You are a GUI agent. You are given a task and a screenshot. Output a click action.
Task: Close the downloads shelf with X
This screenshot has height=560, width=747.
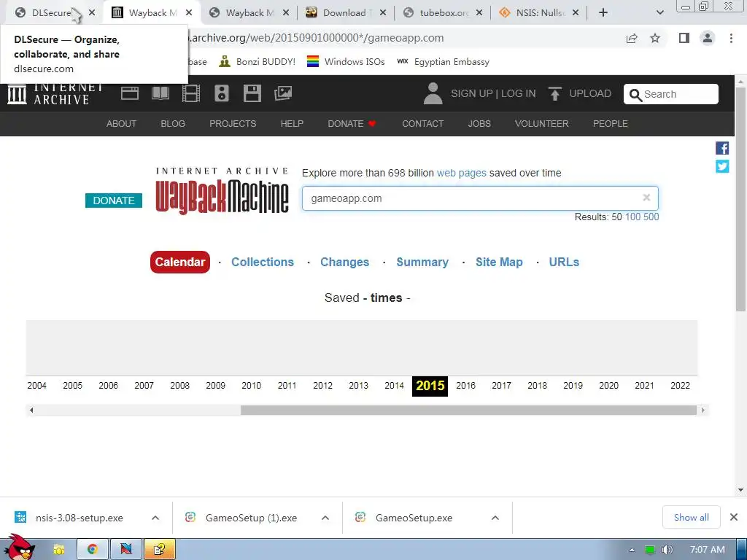pyautogui.click(x=734, y=517)
